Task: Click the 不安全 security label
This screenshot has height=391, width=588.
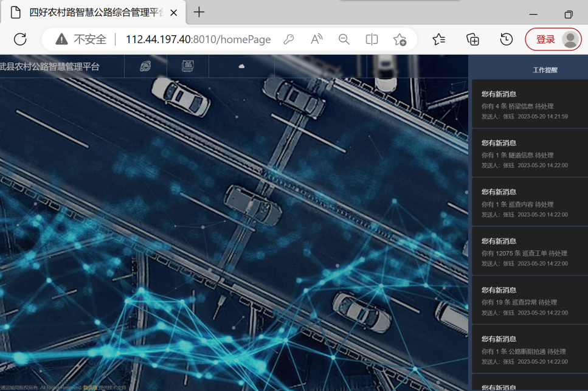Action: tap(90, 40)
